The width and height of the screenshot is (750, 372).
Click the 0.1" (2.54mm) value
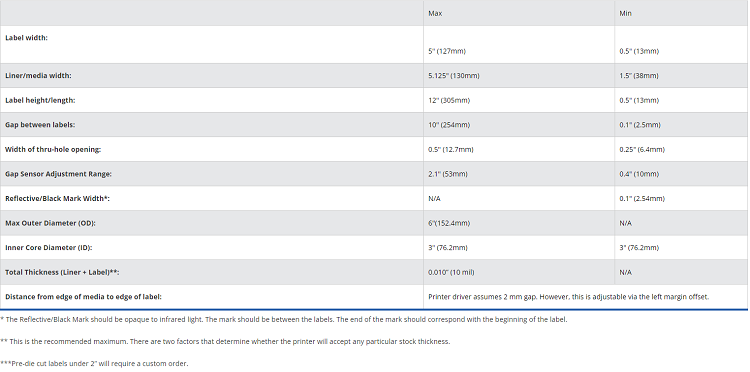(642, 198)
